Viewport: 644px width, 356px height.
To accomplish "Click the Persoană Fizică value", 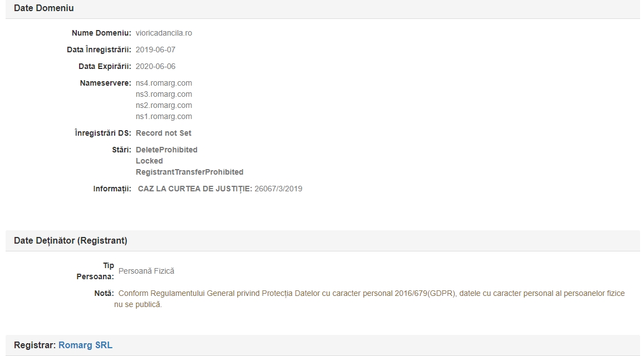I will click(x=146, y=271).
